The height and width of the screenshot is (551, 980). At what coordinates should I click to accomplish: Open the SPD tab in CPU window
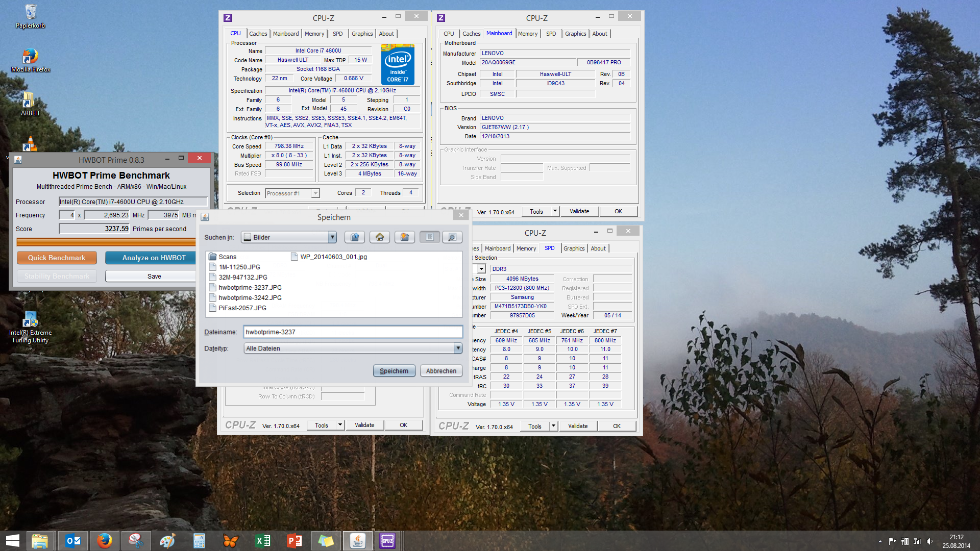coord(337,34)
